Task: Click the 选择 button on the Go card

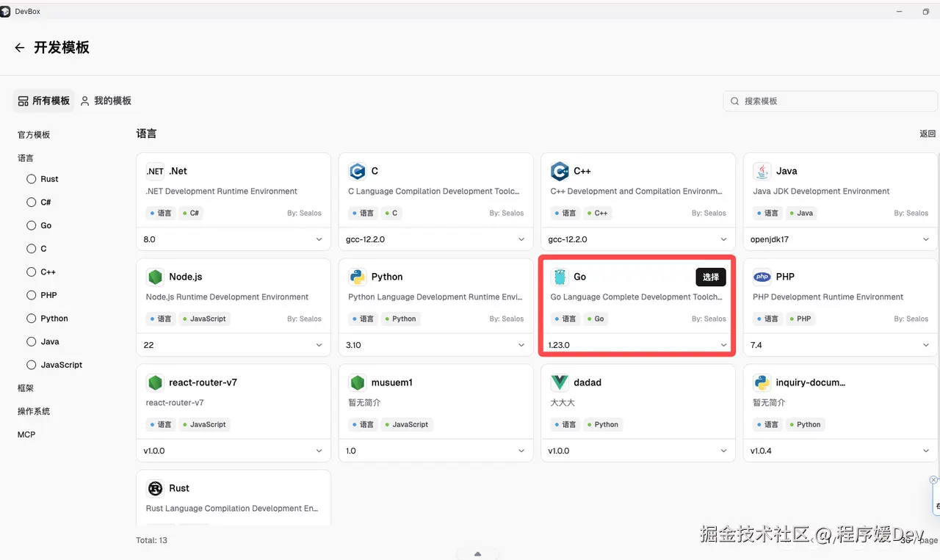Action: click(x=711, y=277)
